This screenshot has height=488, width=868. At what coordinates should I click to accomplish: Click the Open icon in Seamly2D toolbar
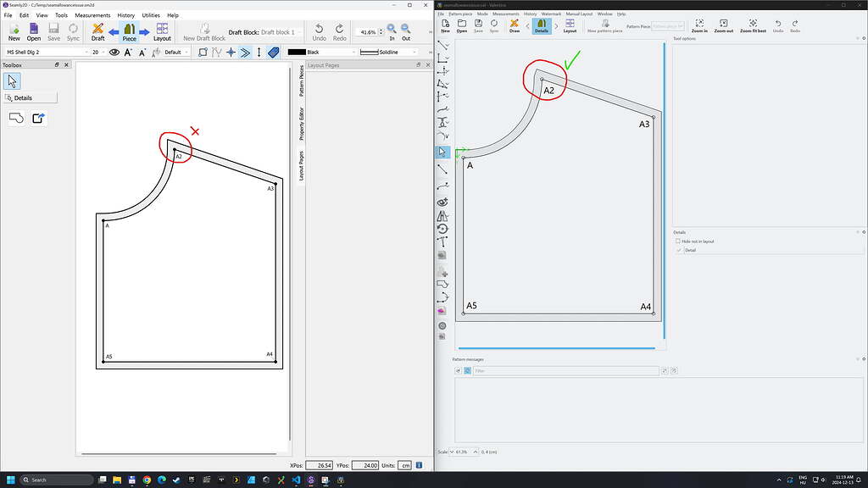tap(33, 30)
